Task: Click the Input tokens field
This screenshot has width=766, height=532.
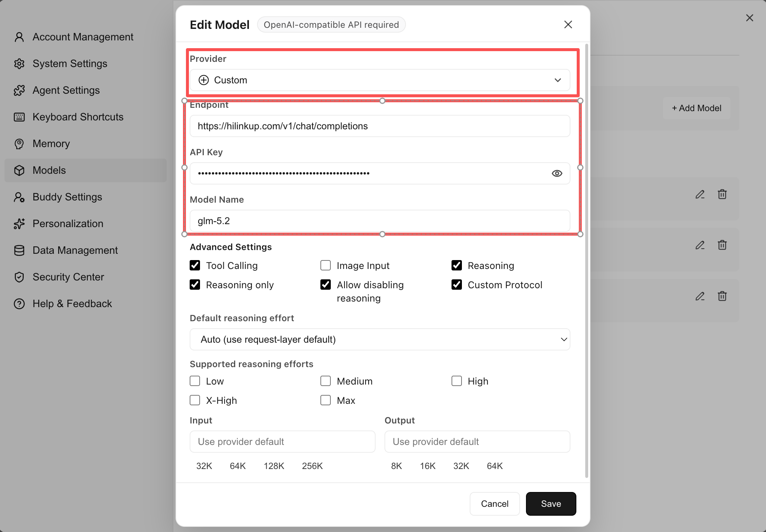Action: tap(282, 442)
